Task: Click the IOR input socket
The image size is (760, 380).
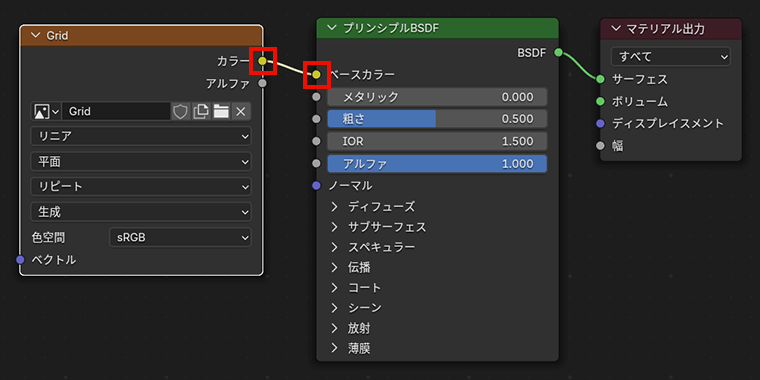Action: [x=317, y=142]
